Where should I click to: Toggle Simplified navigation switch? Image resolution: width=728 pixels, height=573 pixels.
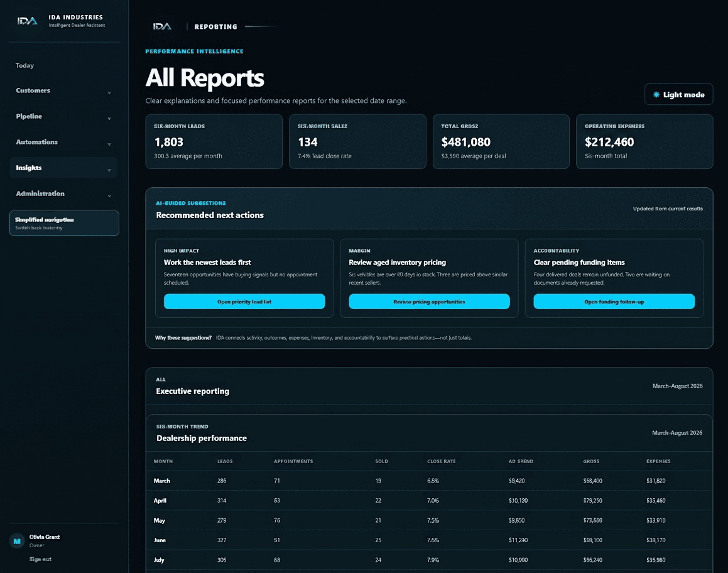[x=64, y=223]
